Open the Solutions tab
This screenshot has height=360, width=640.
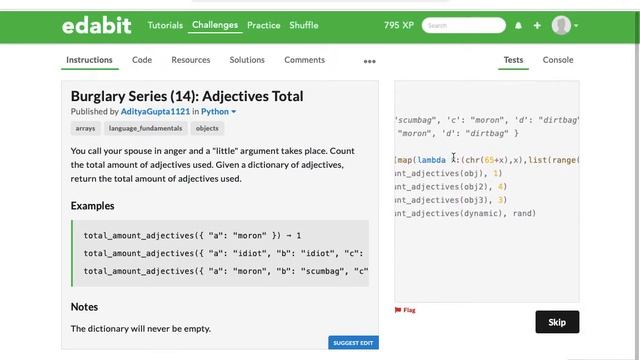[247, 60]
